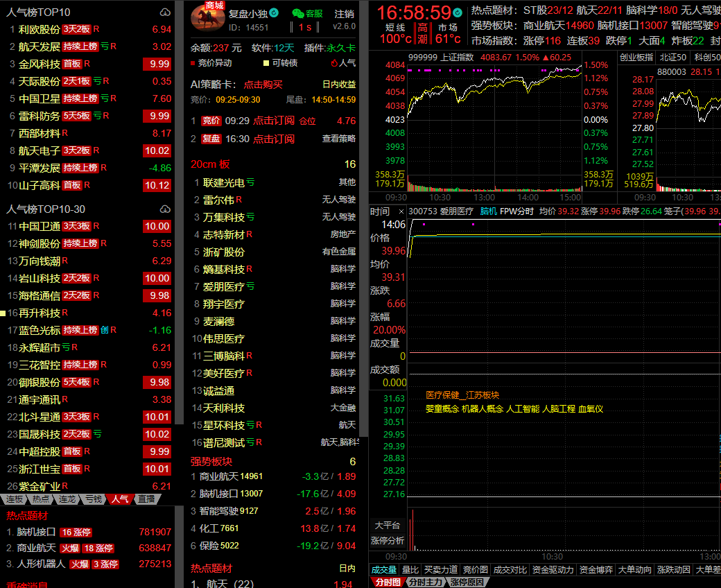Click the 注销 logout button
This screenshot has height=588, width=721.
pyautogui.click(x=344, y=13)
